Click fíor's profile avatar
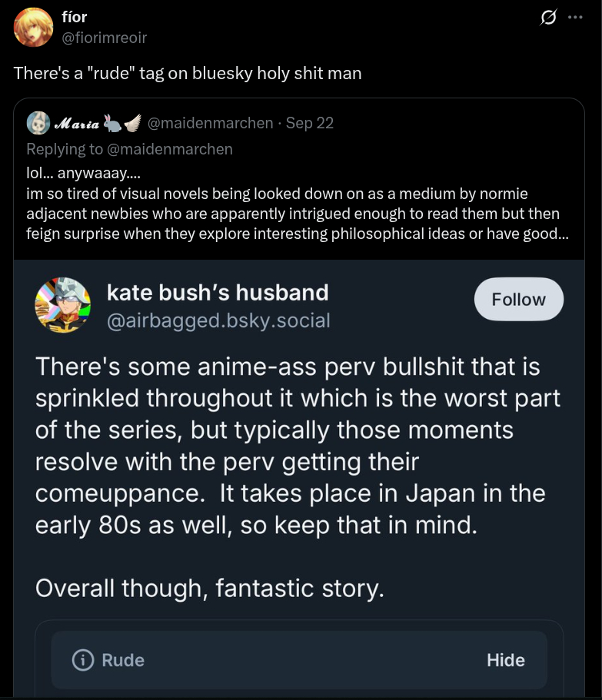The height and width of the screenshot is (700, 602). tap(33, 27)
